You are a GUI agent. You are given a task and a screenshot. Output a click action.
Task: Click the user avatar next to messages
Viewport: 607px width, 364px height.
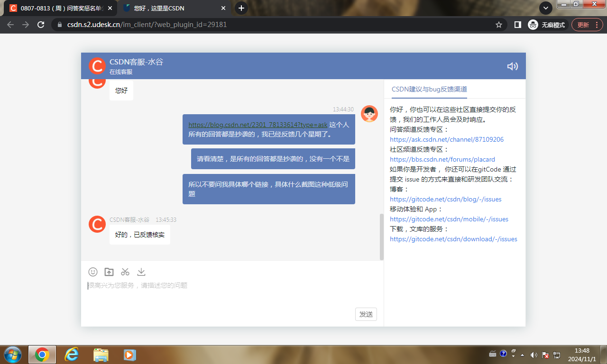tap(369, 114)
